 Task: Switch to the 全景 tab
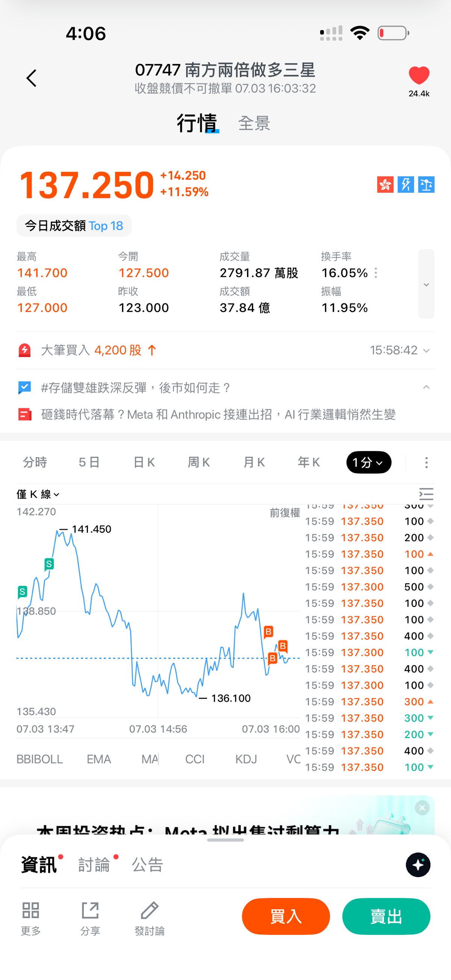tap(254, 123)
